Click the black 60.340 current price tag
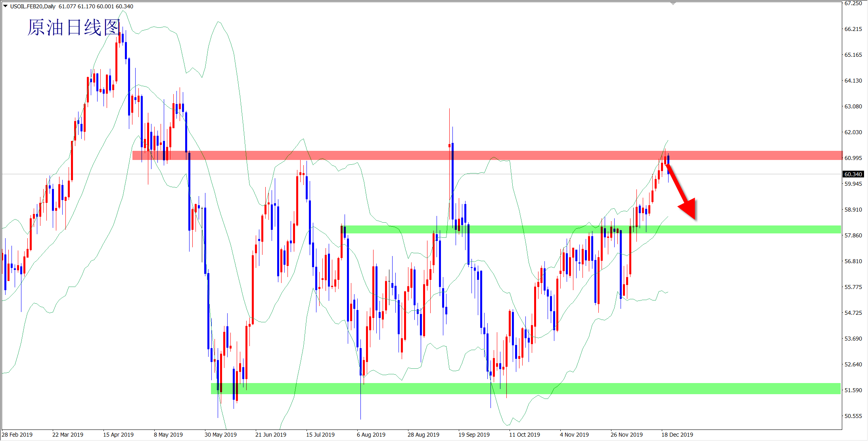The width and height of the screenshot is (868, 441). coord(853,174)
